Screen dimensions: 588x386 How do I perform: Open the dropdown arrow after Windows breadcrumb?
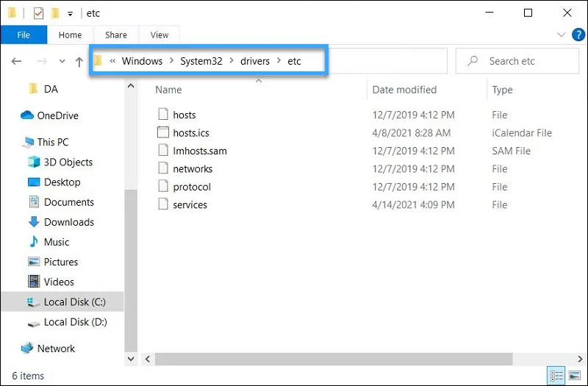tap(171, 61)
